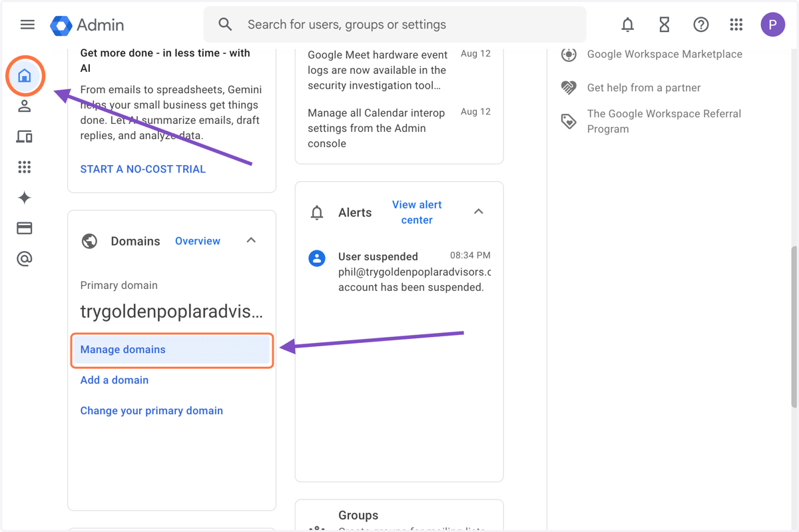Open Domains Overview link
The height and width of the screenshot is (532, 799).
pyautogui.click(x=198, y=241)
